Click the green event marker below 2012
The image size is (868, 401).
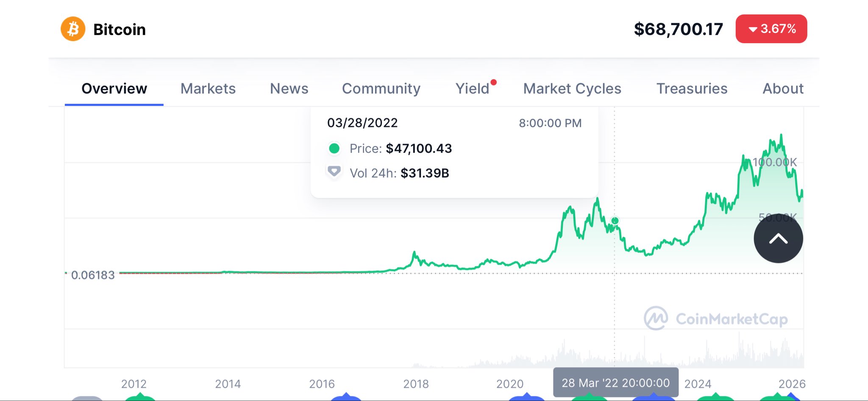140,397
